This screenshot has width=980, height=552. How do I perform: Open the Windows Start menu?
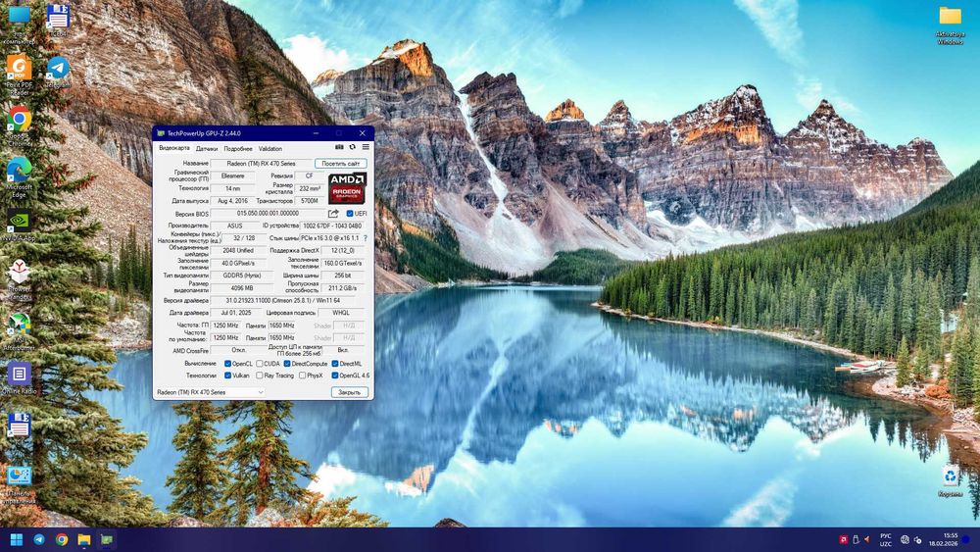[17, 539]
